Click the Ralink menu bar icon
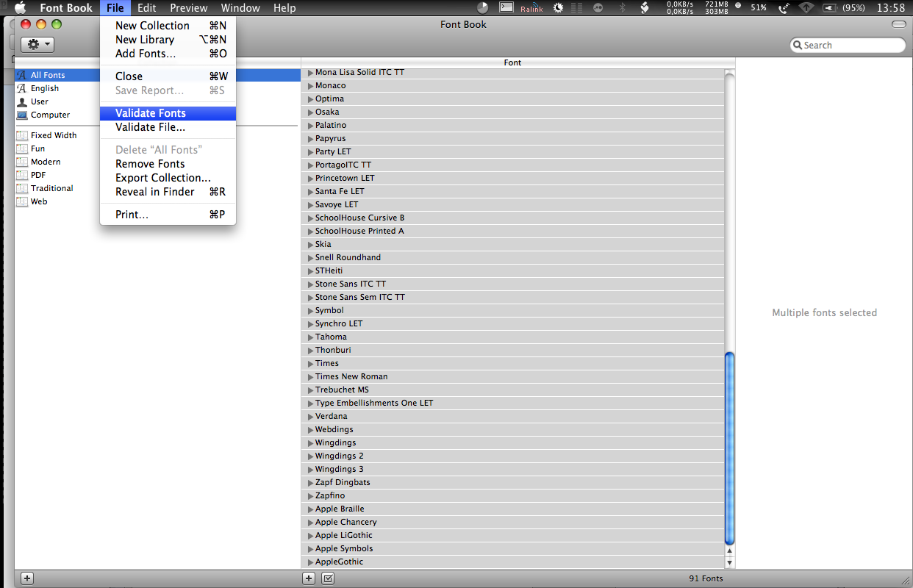Screen dimensions: 913x588 531,8
